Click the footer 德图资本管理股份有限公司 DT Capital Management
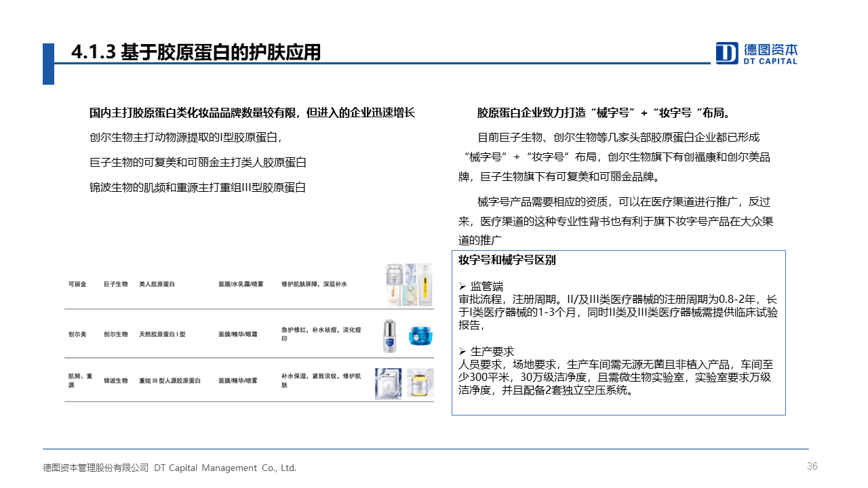Image resolution: width=868 pixels, height=488 pixels. 170,468
